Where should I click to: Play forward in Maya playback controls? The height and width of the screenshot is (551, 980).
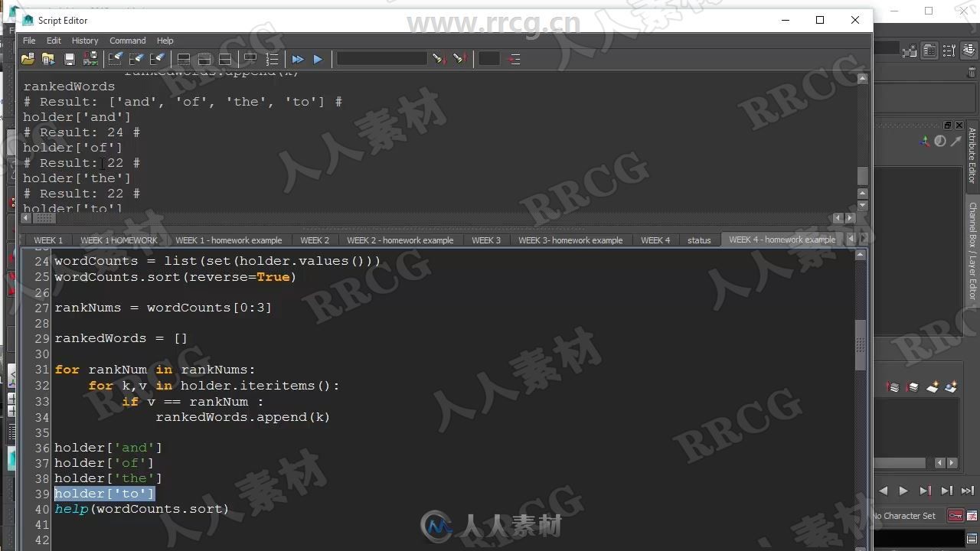click(903, 491)
